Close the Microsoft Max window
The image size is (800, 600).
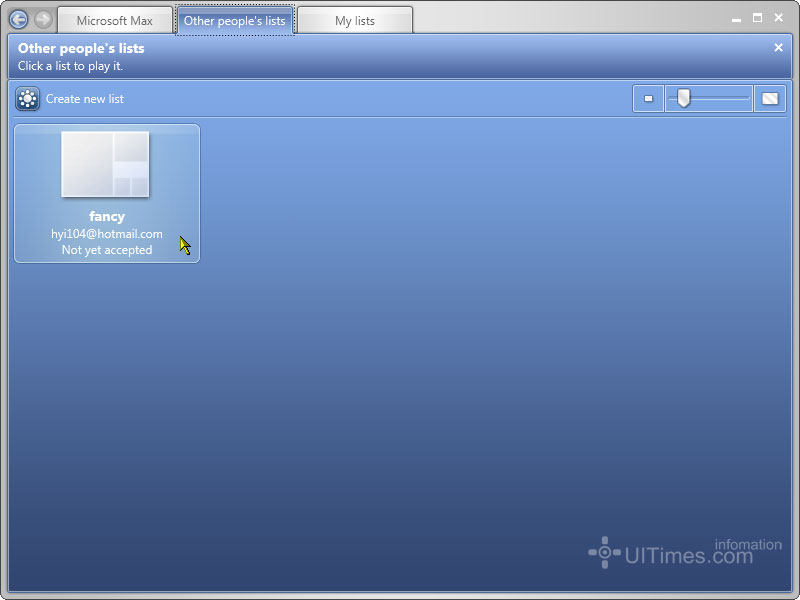click(779, 18)
